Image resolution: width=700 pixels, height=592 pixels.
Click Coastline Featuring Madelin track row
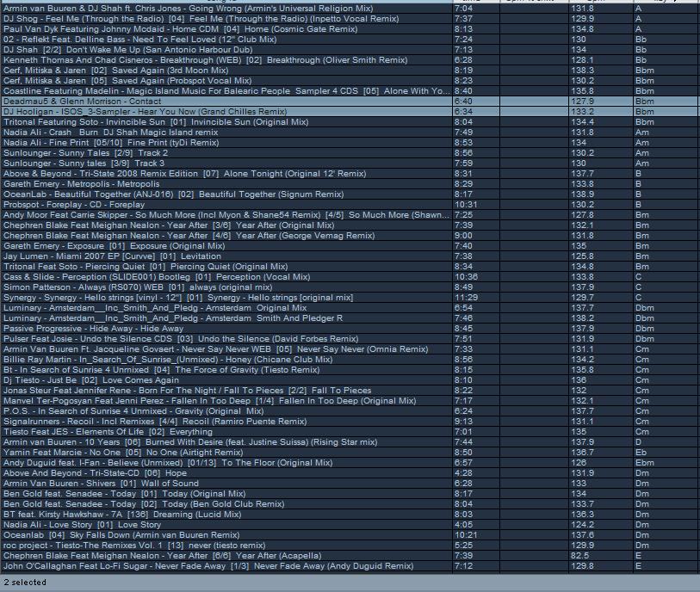point(350,91)
